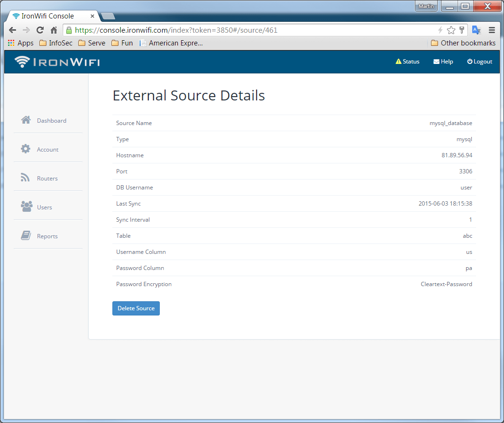This screenshot has height=423, width=504.
Task: Click the Source Name label
Action: 134,123
